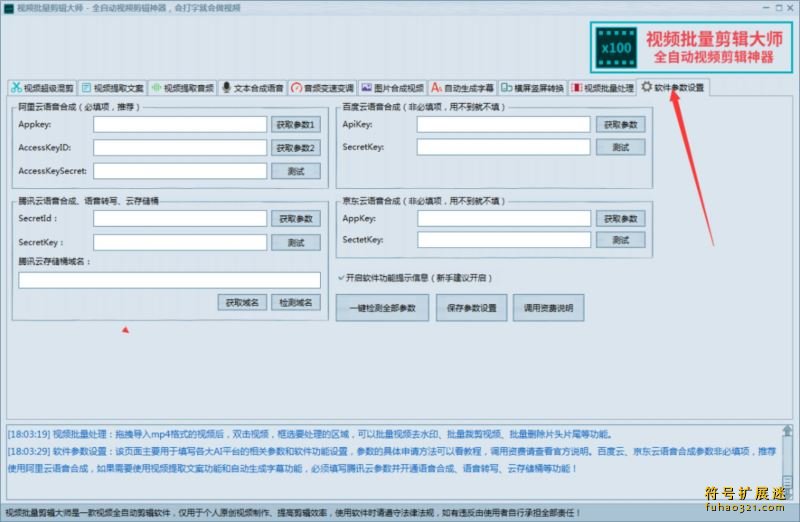
Task: Click the log panel scroll-down arrow
Action: tap(787, 492)
